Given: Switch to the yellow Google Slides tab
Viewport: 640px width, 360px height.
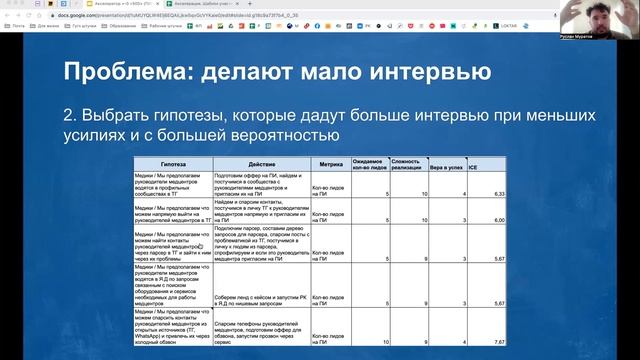Looking at the screenshot, I should point(123,4).
